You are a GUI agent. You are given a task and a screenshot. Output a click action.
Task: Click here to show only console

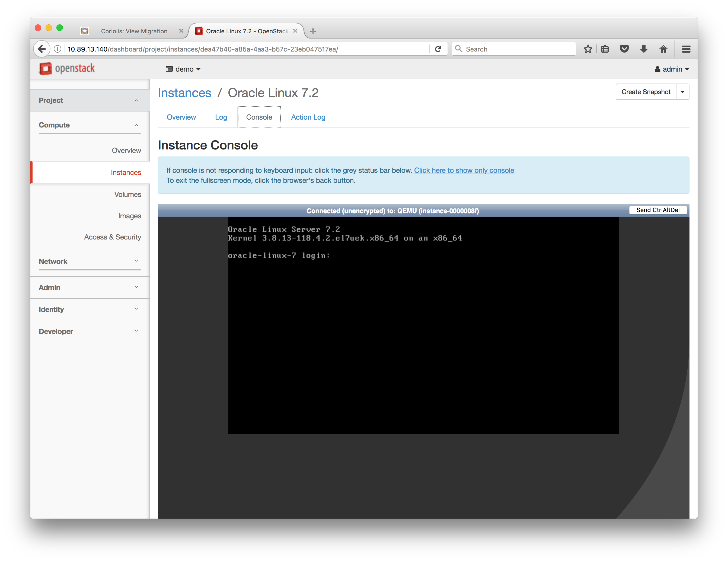(x=464, y=170)
